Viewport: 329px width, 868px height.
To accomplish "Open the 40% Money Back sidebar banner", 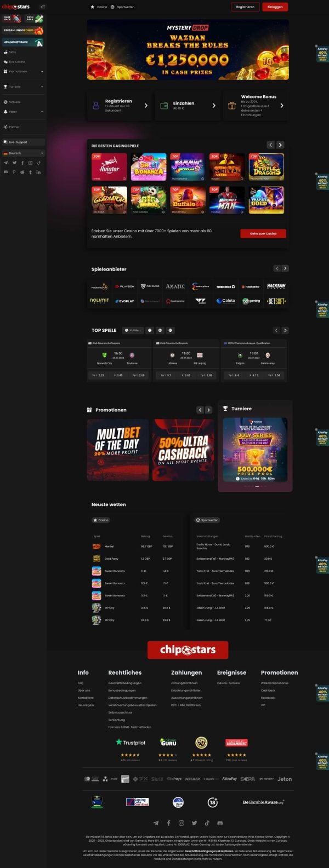I will (x=23, y=42).
